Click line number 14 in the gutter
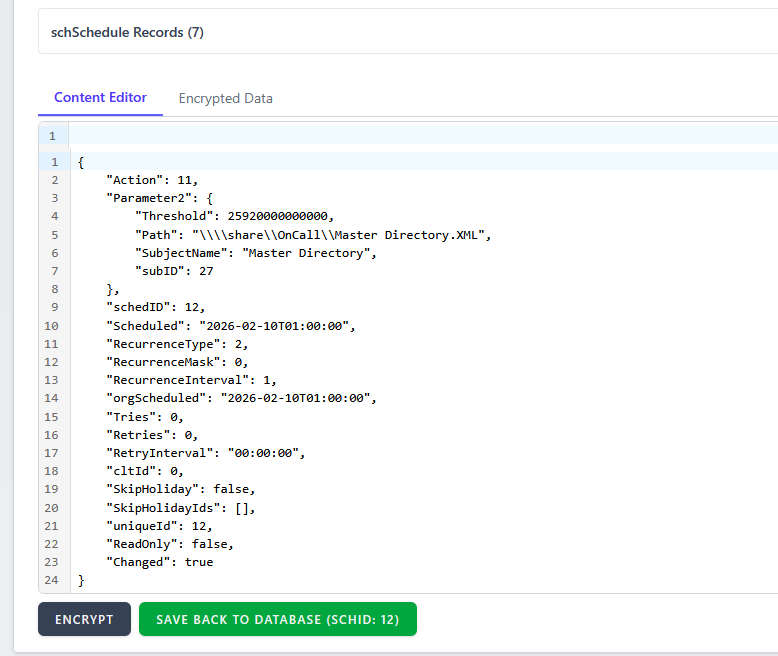 (51, 398)
